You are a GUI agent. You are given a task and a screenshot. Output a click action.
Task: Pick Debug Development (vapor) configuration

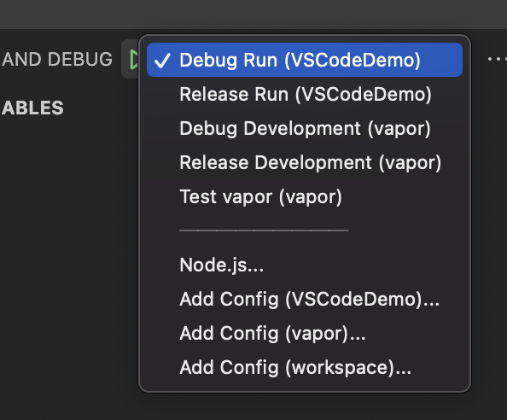click(x=305, y=128)
